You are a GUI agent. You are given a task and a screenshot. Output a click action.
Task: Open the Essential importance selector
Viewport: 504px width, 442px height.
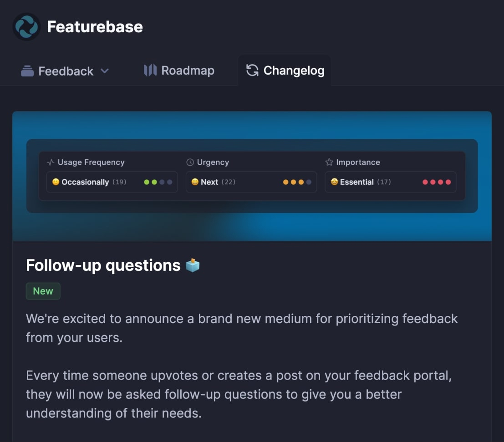tap(391, 182)
